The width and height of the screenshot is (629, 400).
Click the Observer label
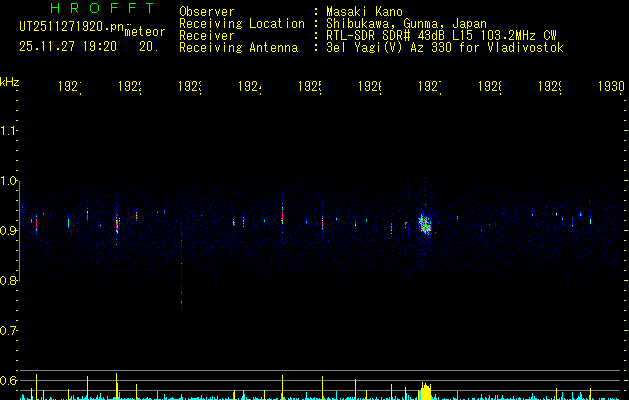207,12
